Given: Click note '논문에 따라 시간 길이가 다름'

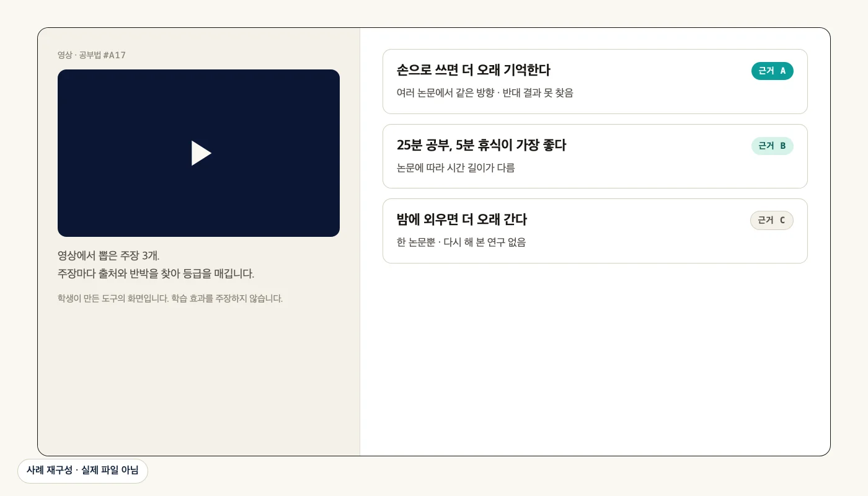Looking at the screenshot, I should tap(456, 168).
